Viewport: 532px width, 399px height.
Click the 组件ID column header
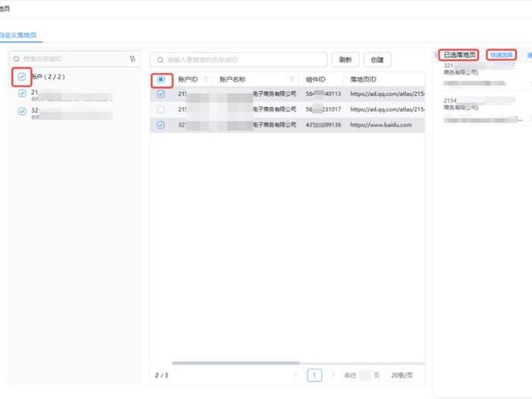(x=315, y=79)
